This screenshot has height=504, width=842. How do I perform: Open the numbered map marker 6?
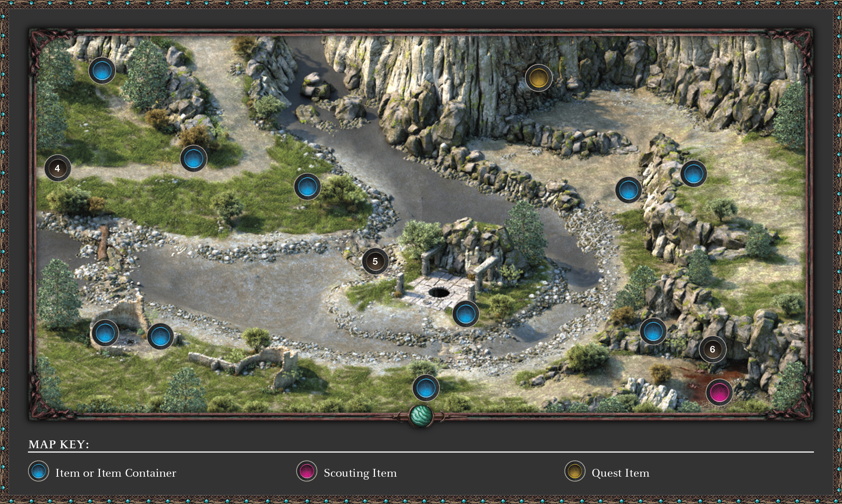(713, 349)
